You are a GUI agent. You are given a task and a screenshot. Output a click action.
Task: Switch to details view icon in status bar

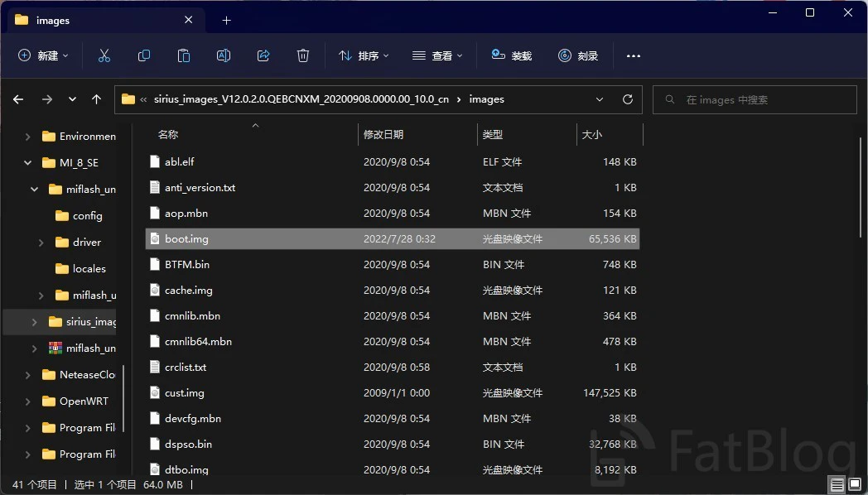[x=837, y=485]
